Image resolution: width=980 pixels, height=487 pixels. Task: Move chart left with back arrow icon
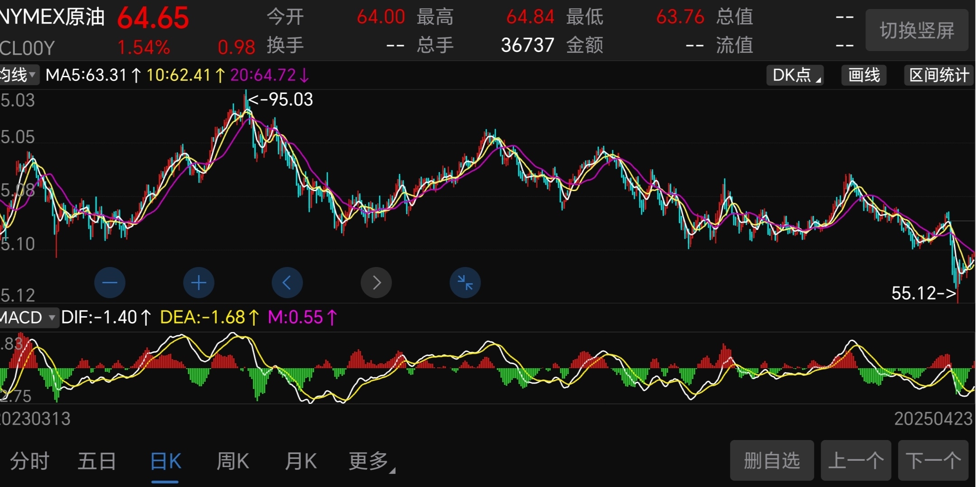pyautogui.click(x=287, y=283)
